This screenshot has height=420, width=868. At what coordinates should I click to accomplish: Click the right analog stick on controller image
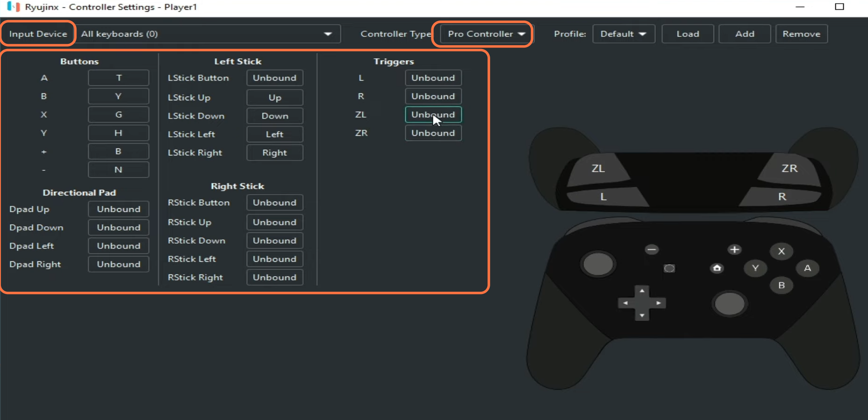730,304
